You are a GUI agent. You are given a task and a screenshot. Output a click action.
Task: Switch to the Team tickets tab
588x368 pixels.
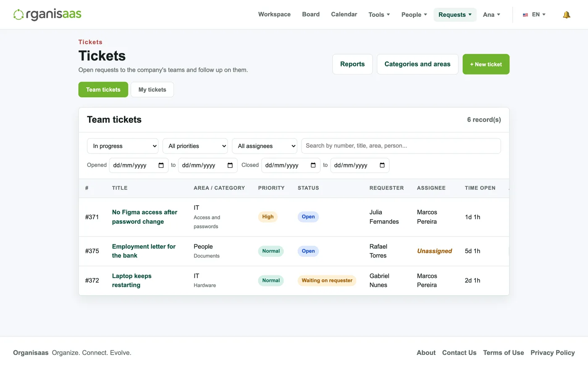click(103, 90)
